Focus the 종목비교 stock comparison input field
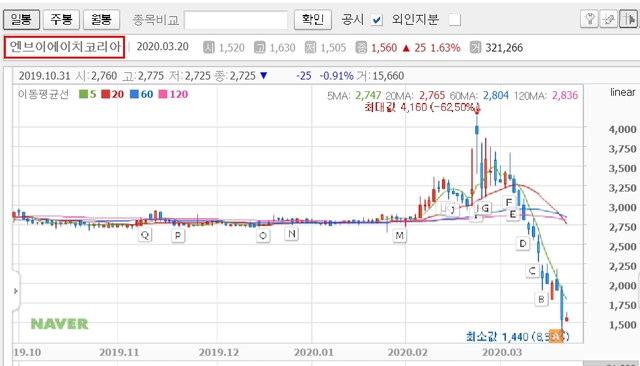The width and height of the screenshot is (640, 366). (x=236, y=20)
